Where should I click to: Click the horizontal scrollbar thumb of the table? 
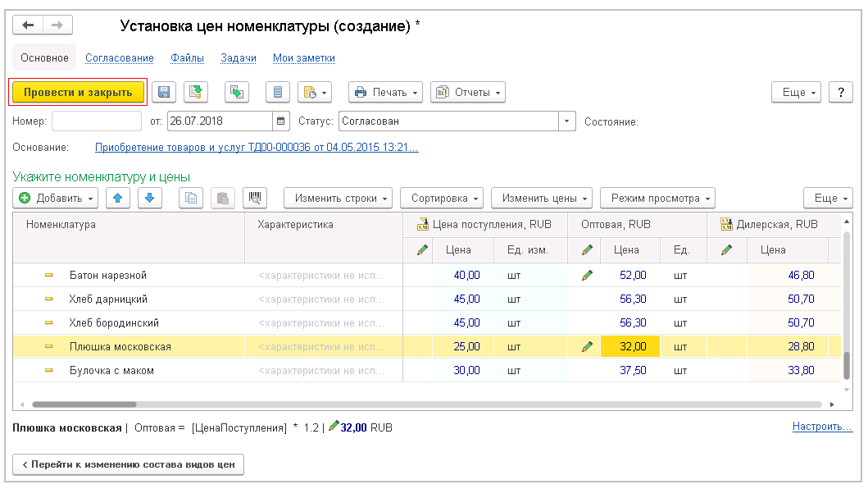tap(84, 404)
